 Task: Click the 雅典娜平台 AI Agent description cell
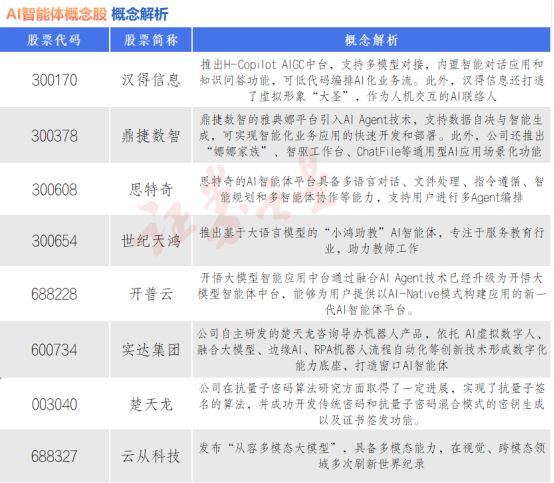pyautogui.click(x=371, y=136)
